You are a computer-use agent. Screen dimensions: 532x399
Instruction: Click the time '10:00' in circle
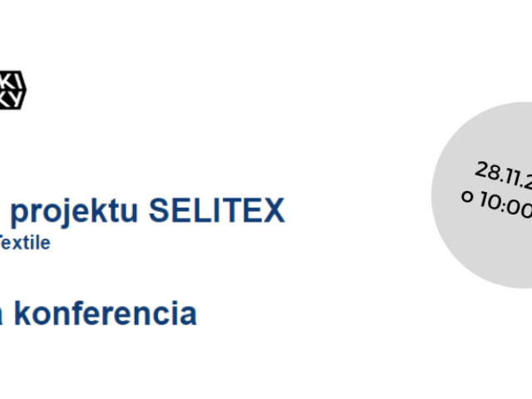(x=505, y=206)
